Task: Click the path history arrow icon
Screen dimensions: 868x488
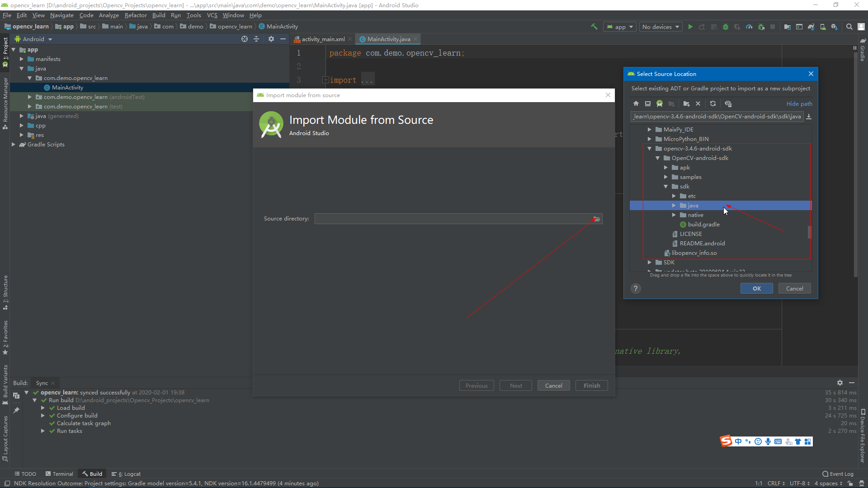Action: [x=809, y=117]
